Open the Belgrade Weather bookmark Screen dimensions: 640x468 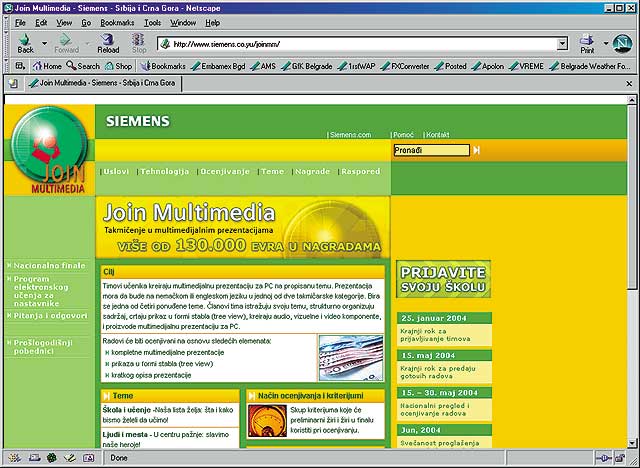tap(590, 66)
